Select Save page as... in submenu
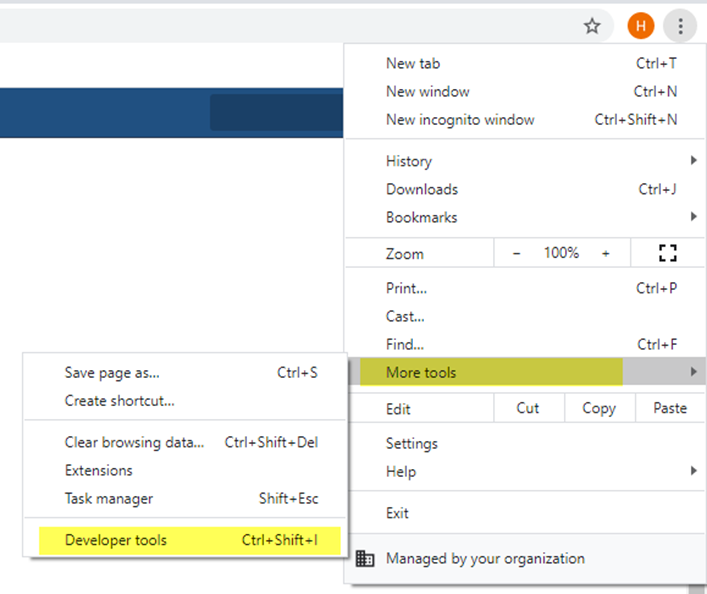Screen dimensions: 707x594 [x=185, y=373]
